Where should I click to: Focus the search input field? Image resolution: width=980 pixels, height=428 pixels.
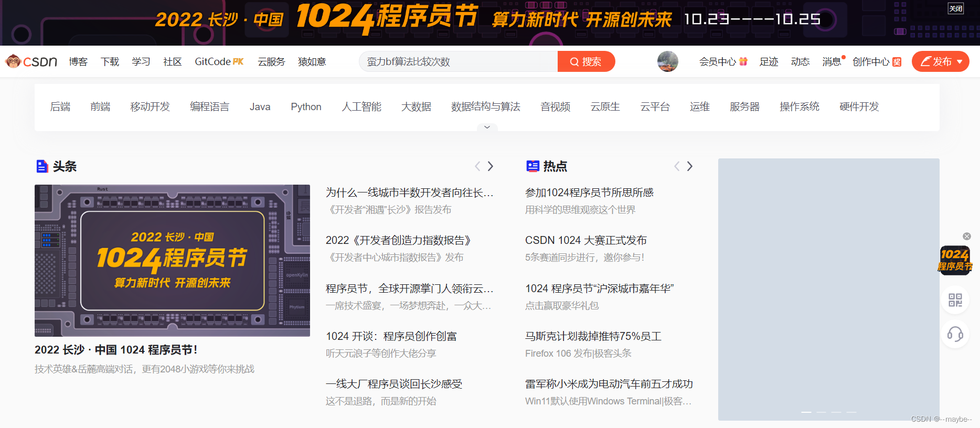pos(458,61)
